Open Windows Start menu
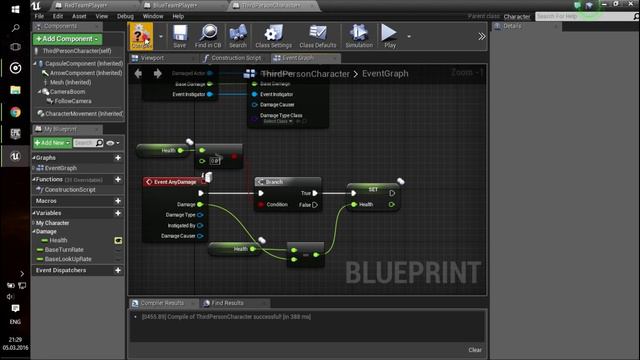The width and height of the screenshot is (640, 360). [x=16, y=9]
